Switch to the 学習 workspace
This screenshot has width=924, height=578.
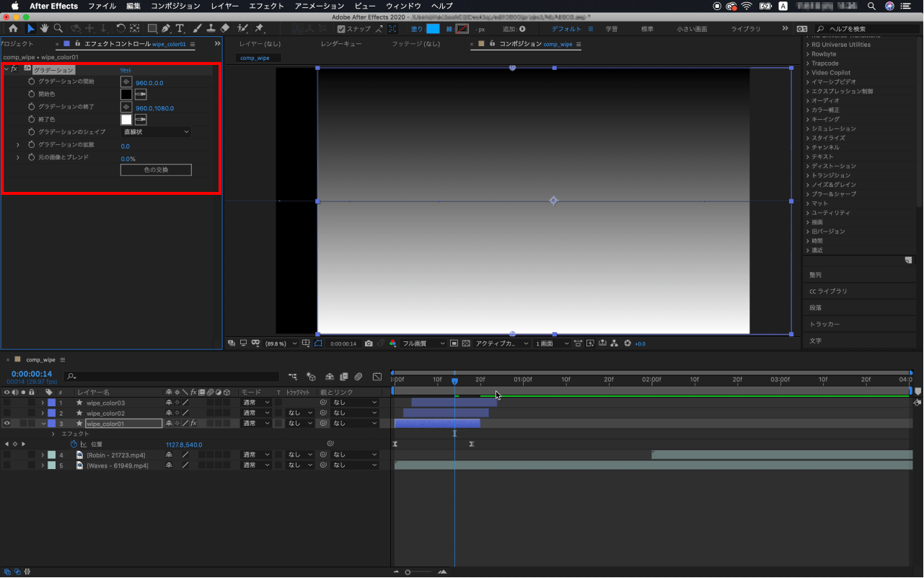tap(611, 29)
